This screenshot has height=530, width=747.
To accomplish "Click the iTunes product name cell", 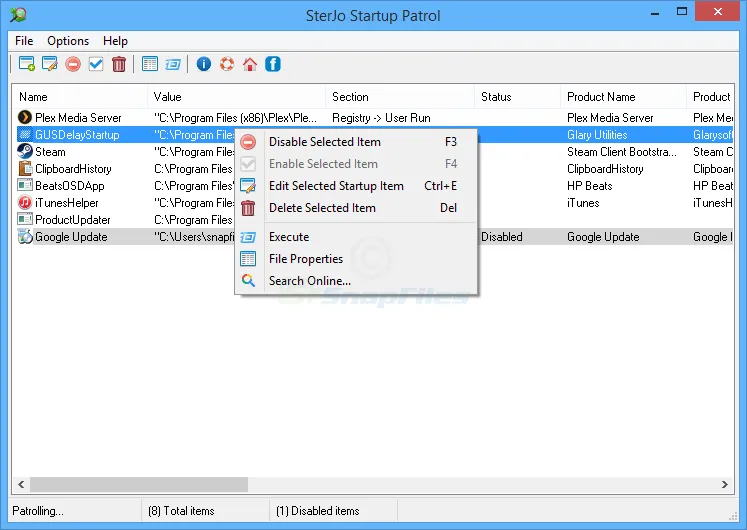I will [x=583, y=203].
